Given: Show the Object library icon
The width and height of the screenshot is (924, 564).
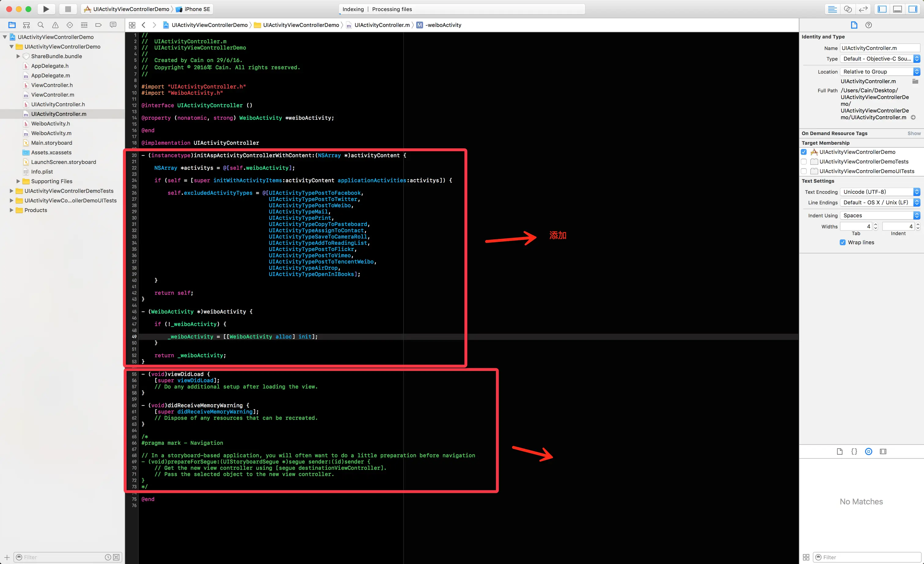Looking at the screenshot, I should coord(868,452).
